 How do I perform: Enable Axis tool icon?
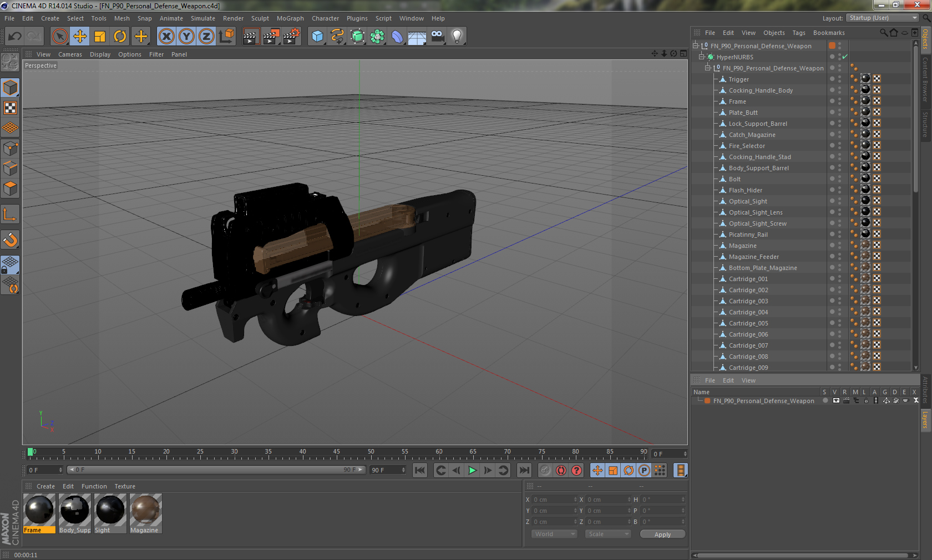11,214
